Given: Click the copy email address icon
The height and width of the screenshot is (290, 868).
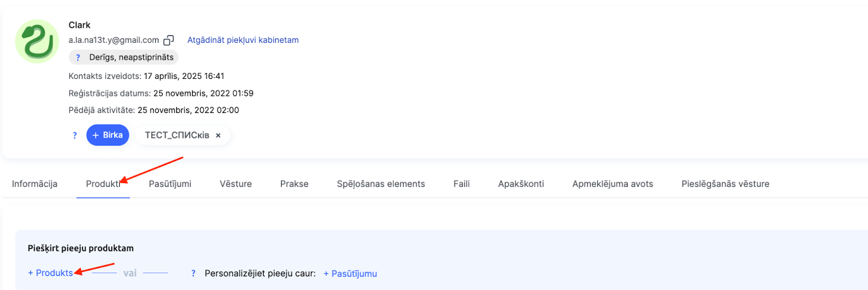Looking at the screenshot, I should (169, 40).
